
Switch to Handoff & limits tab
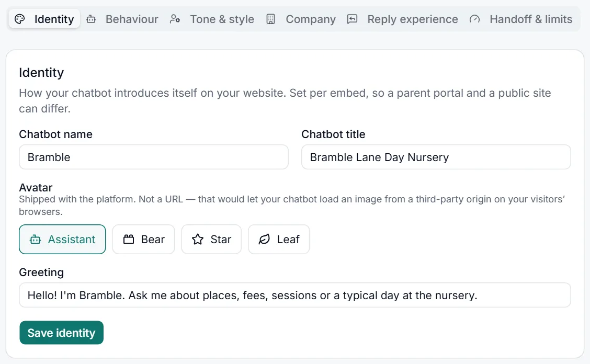point(521,19)
